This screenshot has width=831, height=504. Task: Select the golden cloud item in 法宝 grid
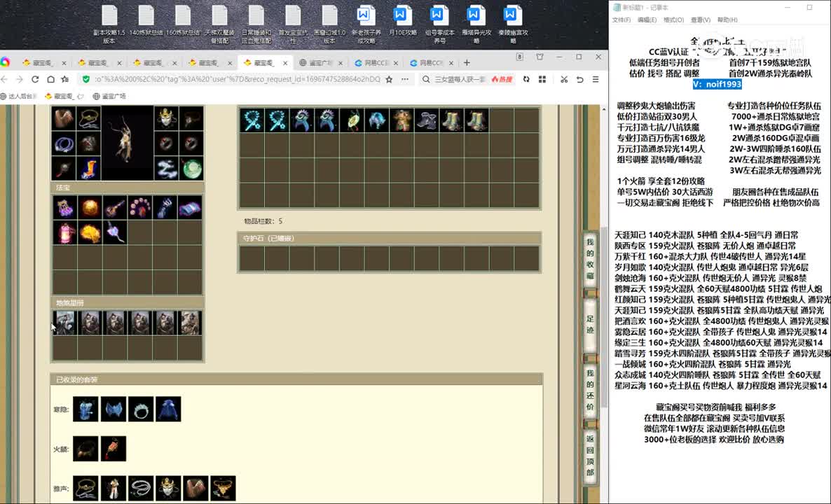coord(90,232)
